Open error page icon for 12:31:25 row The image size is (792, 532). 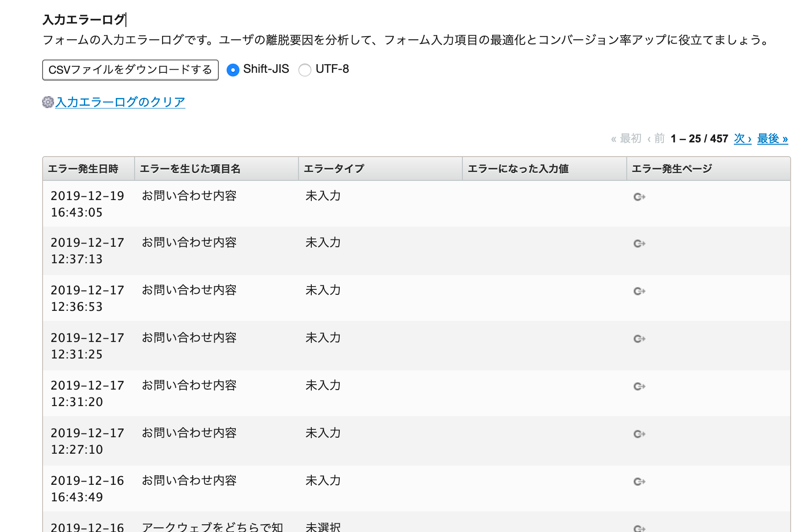tap(639, 339)
